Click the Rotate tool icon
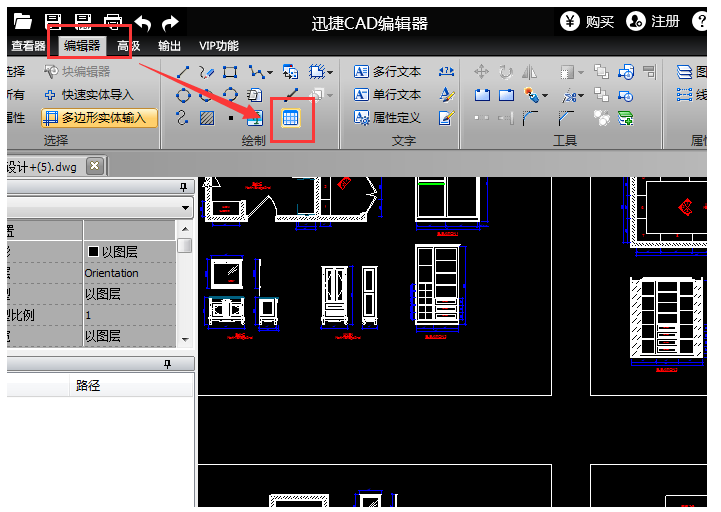Image resolution: width=721 pixels, height=512 pixels. pyautogui.click(x=506, y=72)
